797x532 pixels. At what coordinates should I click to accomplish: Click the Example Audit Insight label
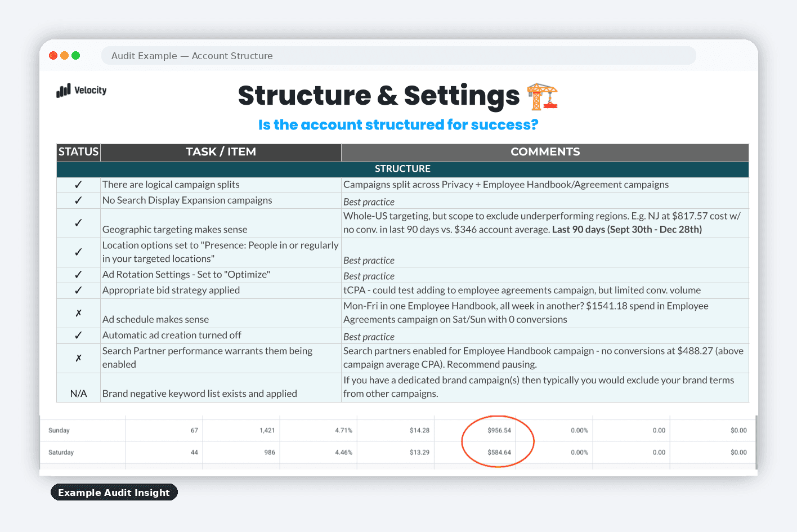pyautogui.click(x=114, y=493)
